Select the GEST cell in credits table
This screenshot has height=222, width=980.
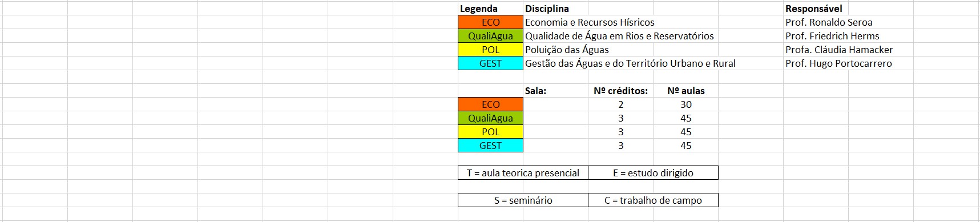(x=490, y=146)
